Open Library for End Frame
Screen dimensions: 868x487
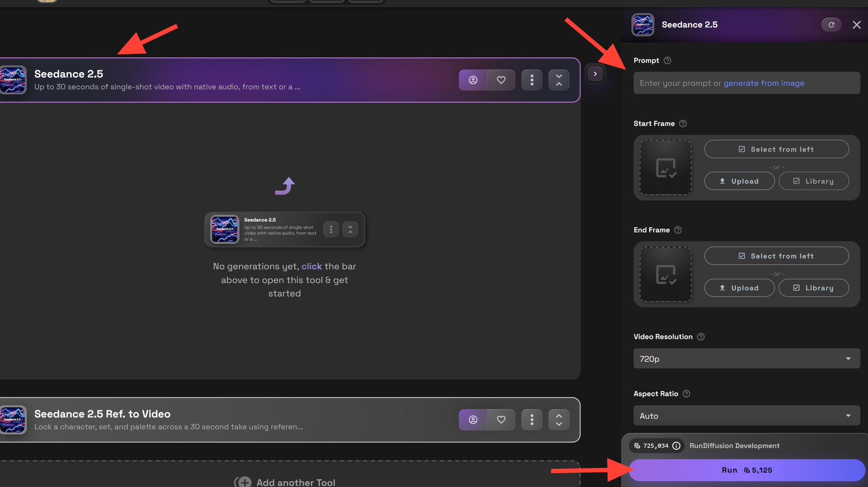click(813, 288)
